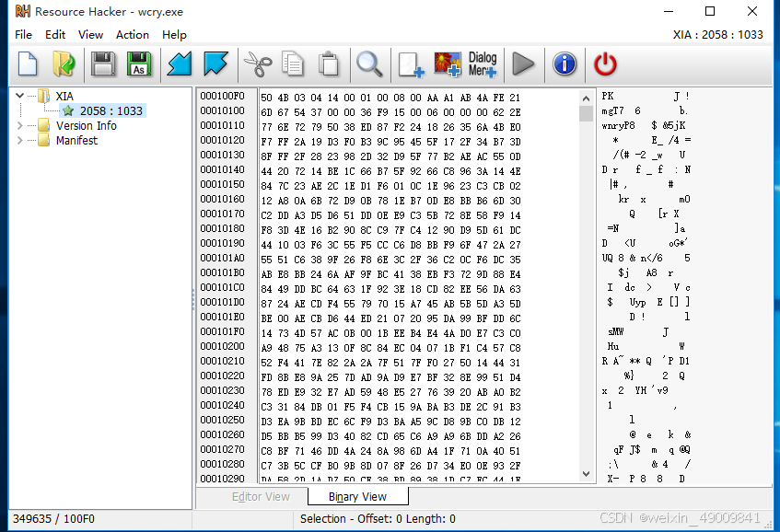Save the file using the floppy disk icon

103,64
